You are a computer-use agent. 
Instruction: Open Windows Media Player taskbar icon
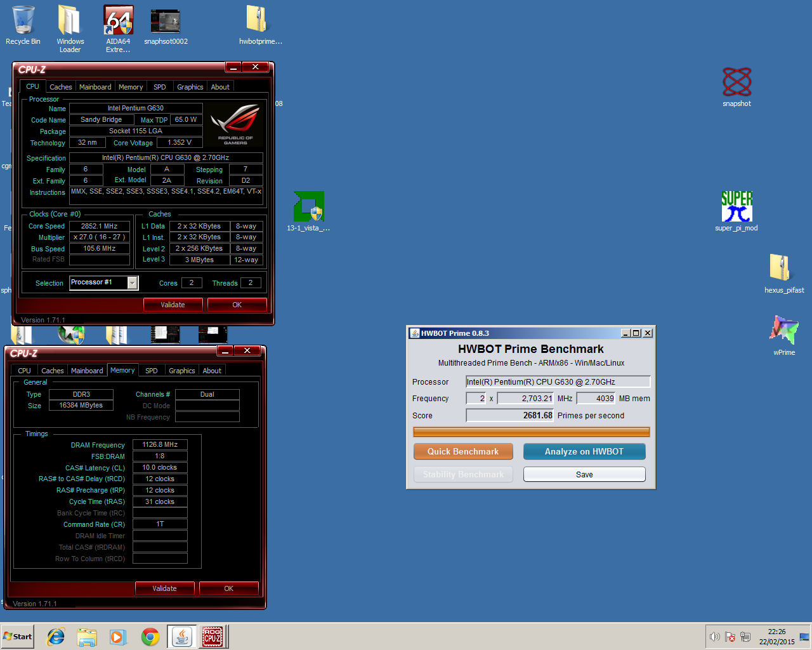(x=118, y=637)
